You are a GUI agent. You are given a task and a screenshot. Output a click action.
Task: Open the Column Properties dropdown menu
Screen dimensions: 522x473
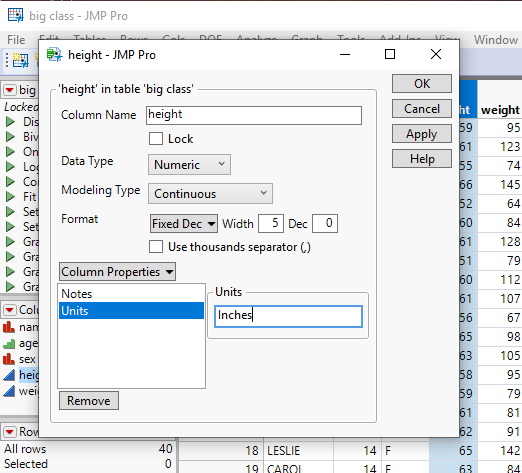coord(117,272)
